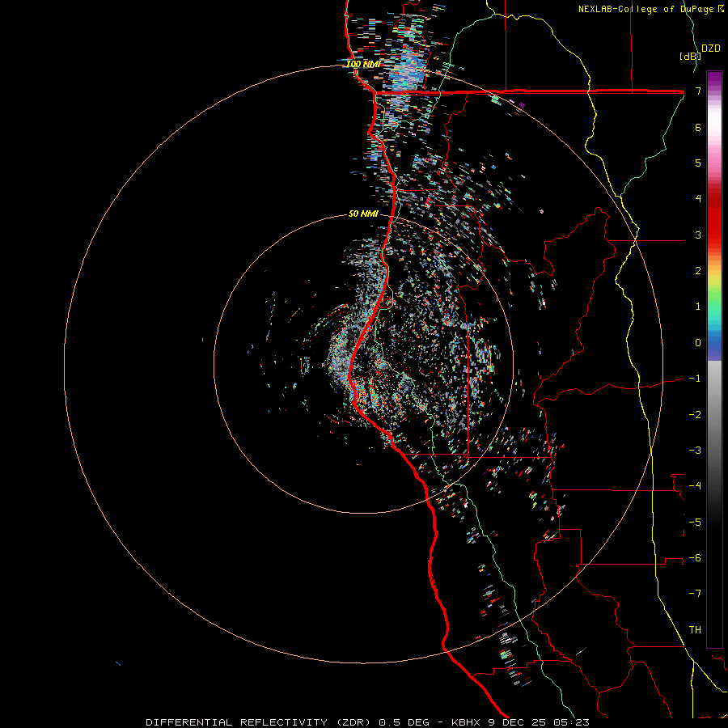Screen dimensions: 728x728
Task: Select the 4 dB scale label
Action: (x=698, y=199)
